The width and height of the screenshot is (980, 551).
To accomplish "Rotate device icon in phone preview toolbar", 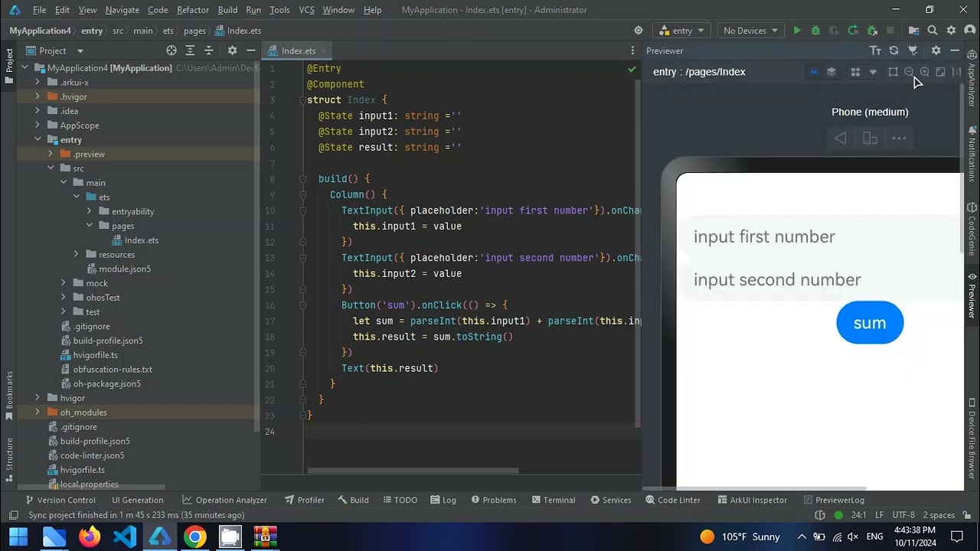I will [870, 139].
